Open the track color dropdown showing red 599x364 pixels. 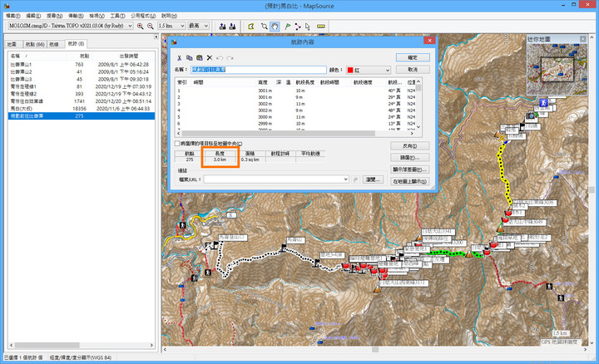[388, 70]
